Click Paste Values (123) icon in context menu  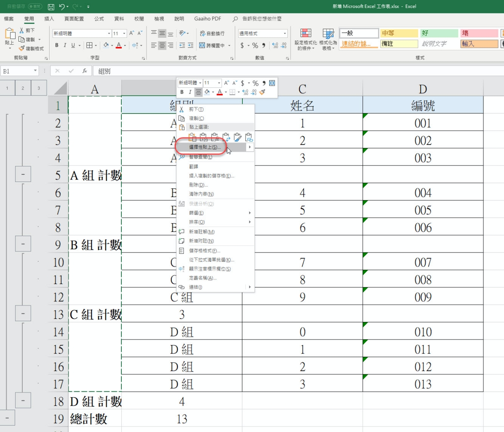coord(203,137)
